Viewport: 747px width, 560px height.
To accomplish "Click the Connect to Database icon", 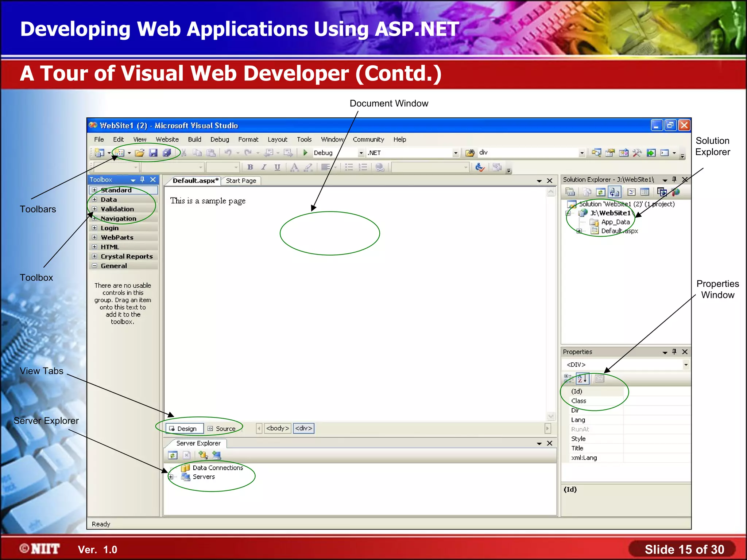I will tap(203, 455).
